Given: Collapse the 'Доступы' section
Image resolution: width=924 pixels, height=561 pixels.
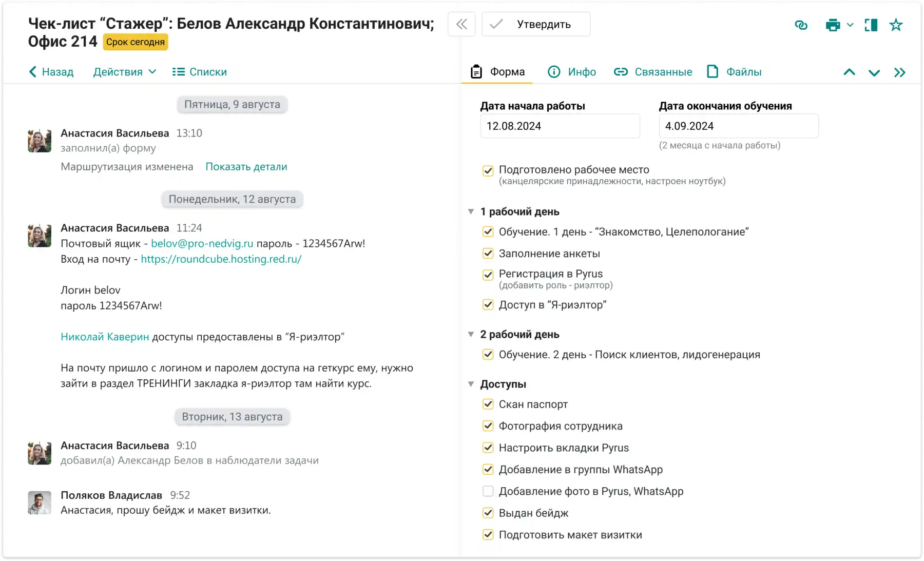Looking at the screenshot, I should click(471, 384).
